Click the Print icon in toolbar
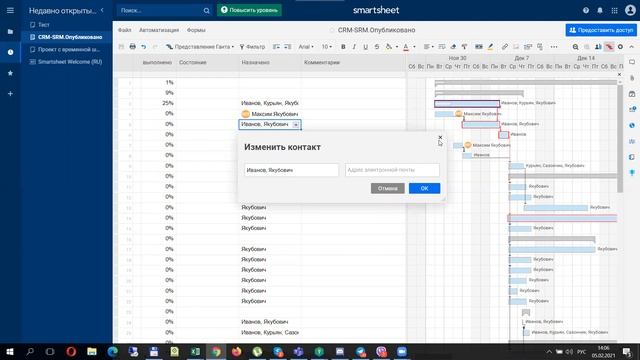 [132, 47]
